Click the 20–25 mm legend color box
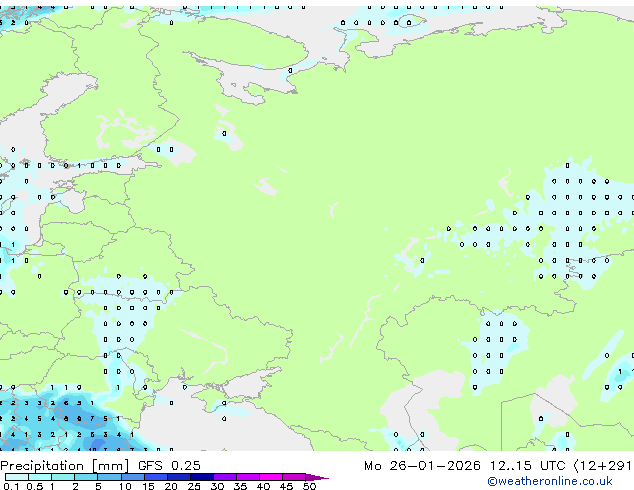Viewport: 634px width, 490px height. (x=179, y=477)
